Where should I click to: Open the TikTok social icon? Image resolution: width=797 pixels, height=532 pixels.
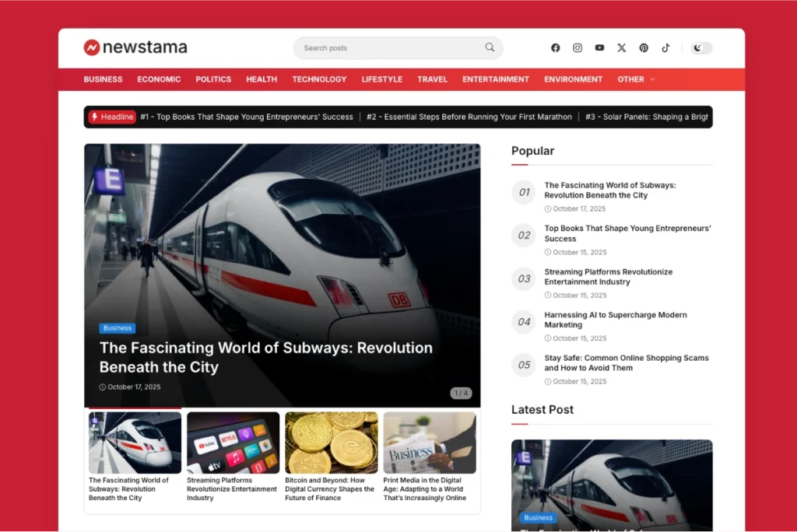[x=665, y=47]
